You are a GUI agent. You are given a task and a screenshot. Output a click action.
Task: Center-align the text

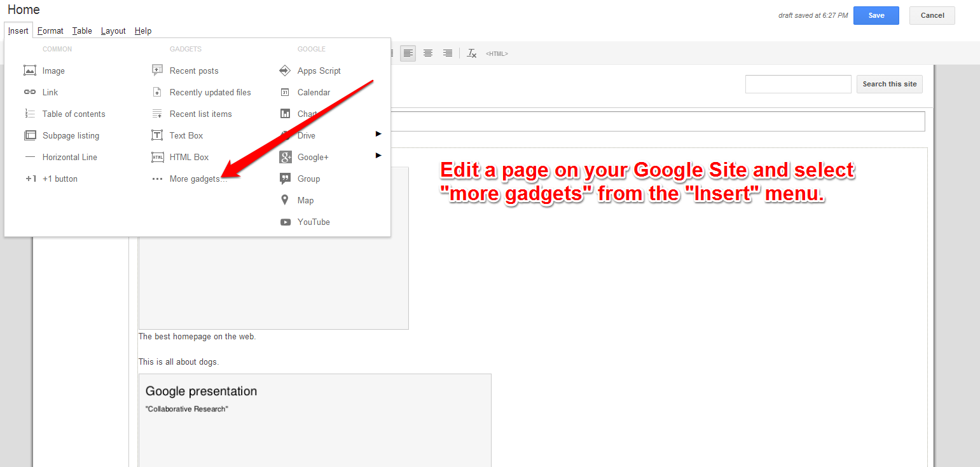click(x=428, y=53)
